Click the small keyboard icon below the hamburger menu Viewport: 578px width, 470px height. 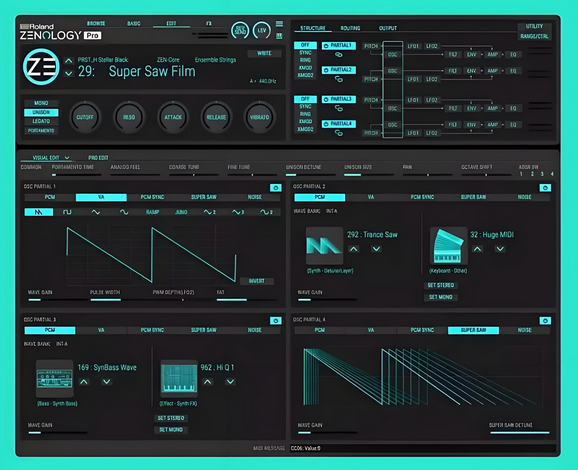click(279, 36)
